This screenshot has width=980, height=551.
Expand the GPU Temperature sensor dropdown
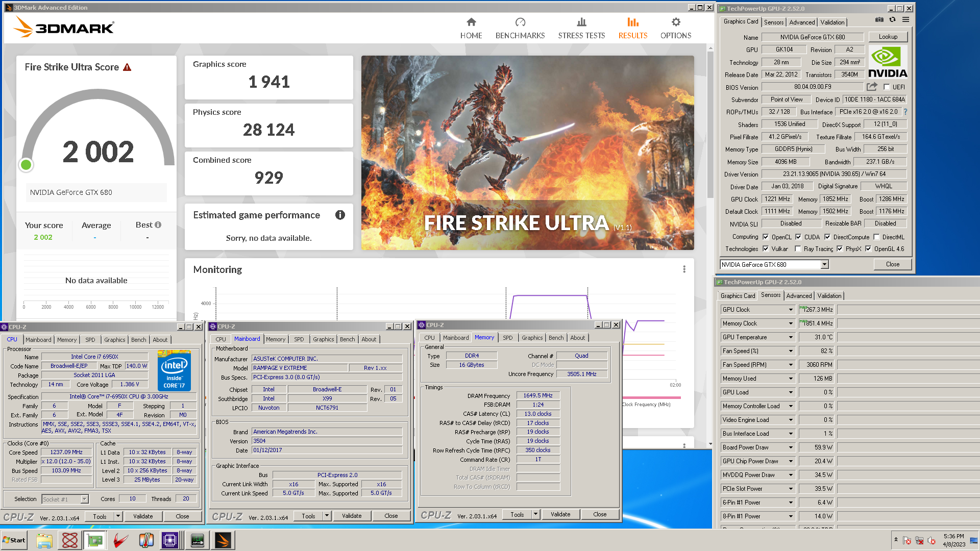pyautogui.click(x=791, y=337)
